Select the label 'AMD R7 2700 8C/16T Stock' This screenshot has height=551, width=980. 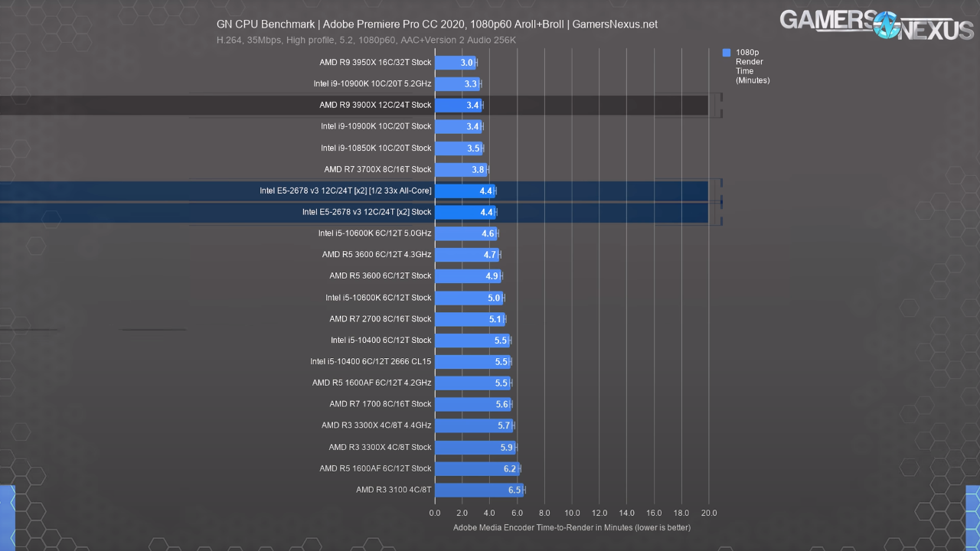point(381,319)
